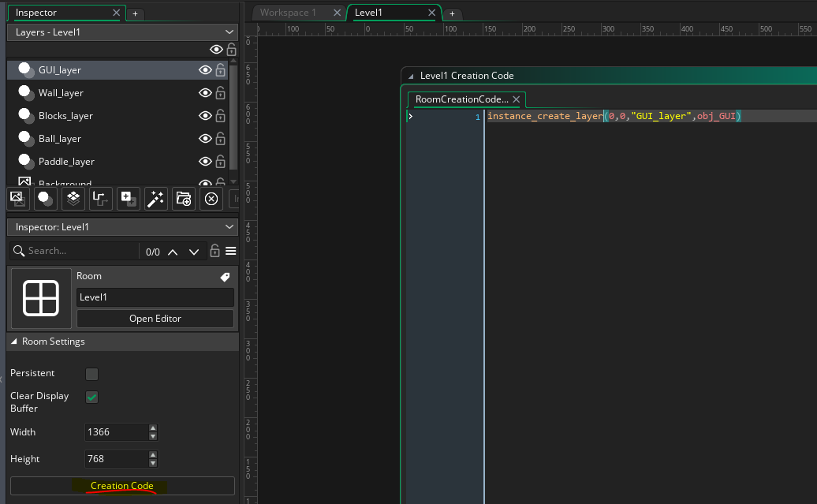817x504 pixels.
Task: Click the Open Editor button
Action: (155, 319)
